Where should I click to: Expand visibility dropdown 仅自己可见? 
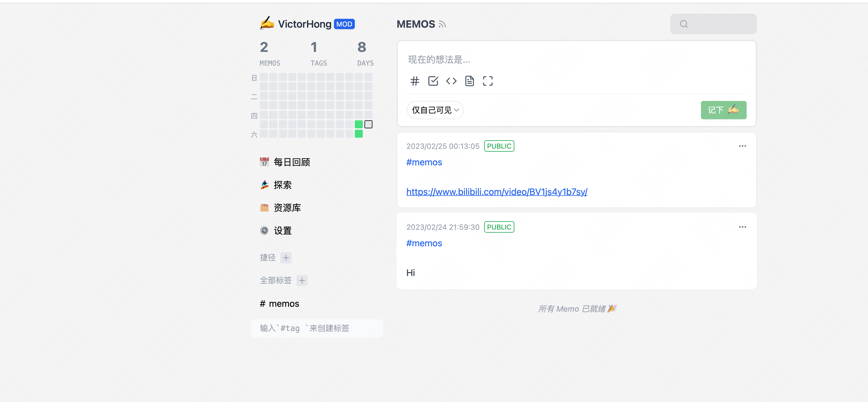435,110
